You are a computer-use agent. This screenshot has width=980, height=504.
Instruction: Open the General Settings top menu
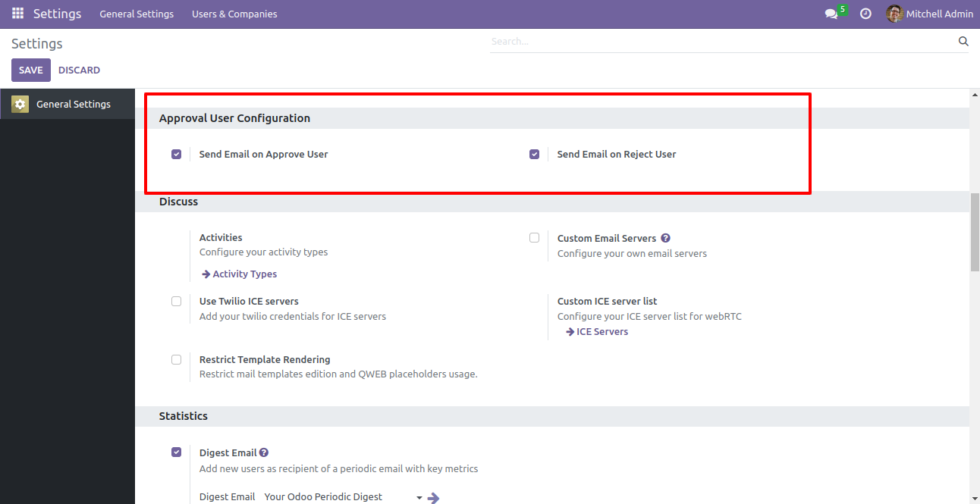137,14
